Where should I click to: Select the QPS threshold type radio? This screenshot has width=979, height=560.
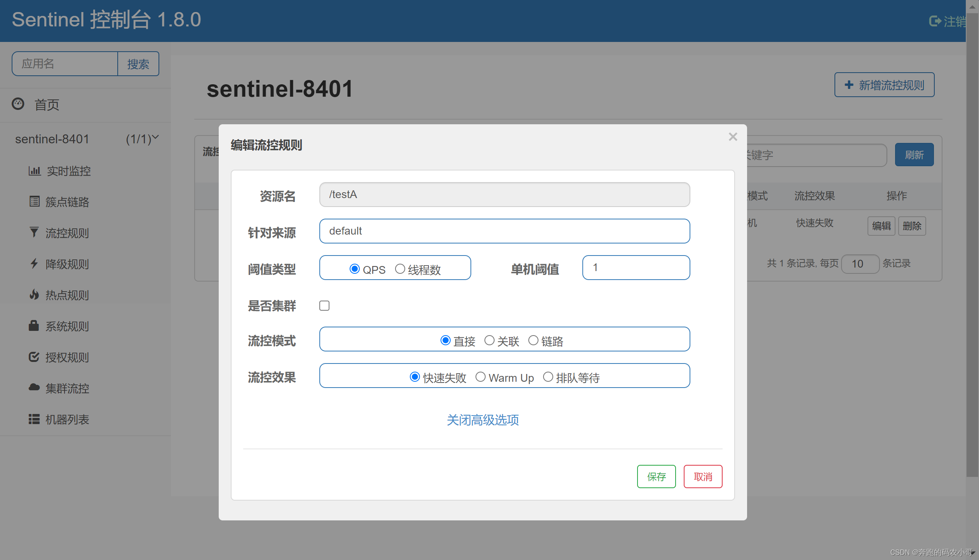pos(354,269)
